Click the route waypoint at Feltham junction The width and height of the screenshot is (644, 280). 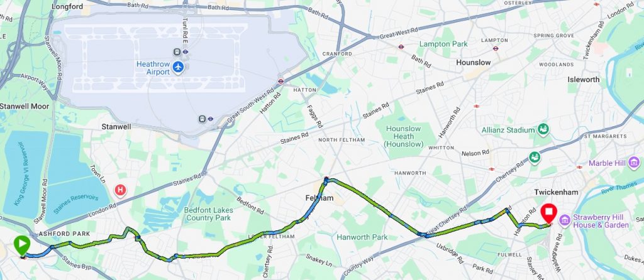point(326,179)
